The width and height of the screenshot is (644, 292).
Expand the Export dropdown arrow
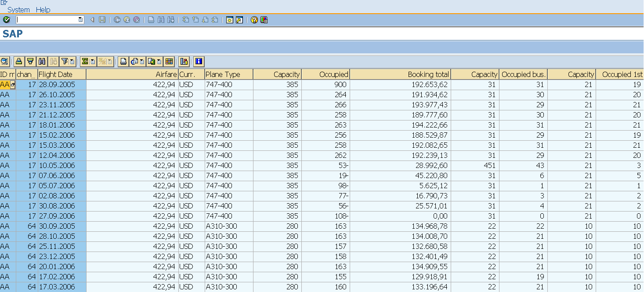click(x=159, y=62)
